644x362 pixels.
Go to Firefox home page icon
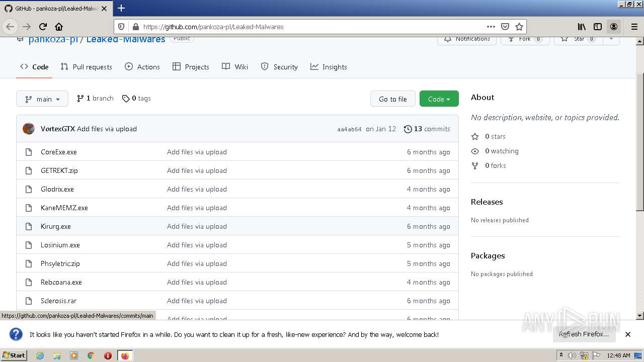point(59,27)
